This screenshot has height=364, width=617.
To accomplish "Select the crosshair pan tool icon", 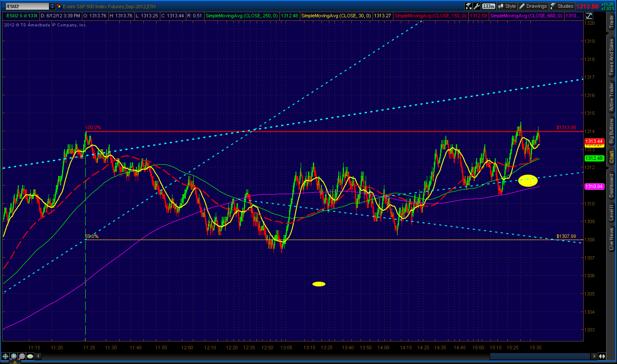I will click(x=6, y=356).
